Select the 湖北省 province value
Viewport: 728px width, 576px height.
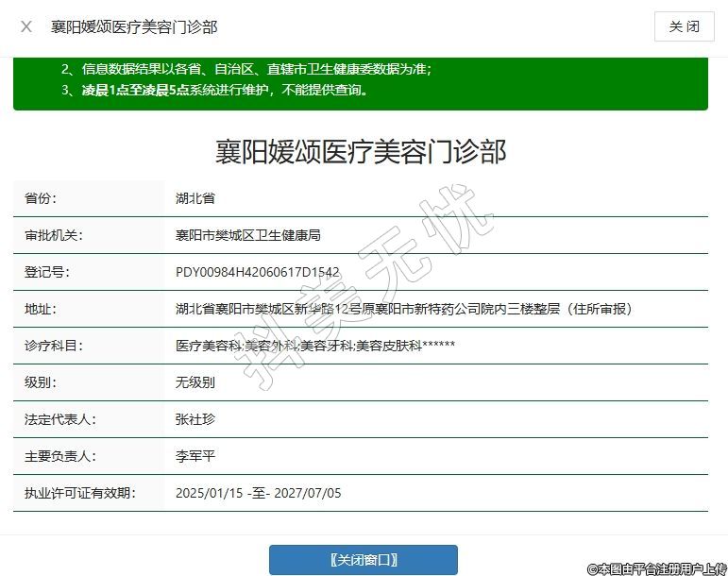click(x=195, y=198)
